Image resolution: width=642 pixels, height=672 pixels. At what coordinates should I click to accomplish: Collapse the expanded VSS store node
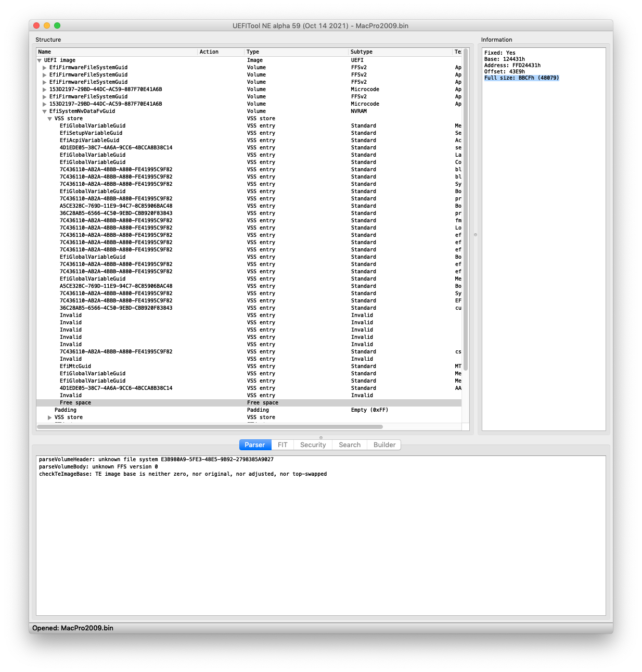(50, 119)
